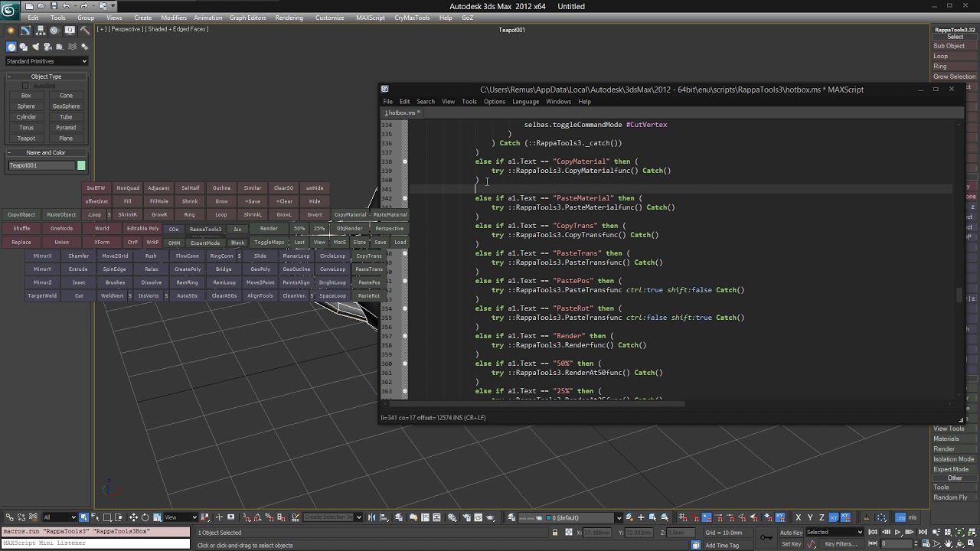
Task: Toggle Auto Key mode
Action: 791,532
